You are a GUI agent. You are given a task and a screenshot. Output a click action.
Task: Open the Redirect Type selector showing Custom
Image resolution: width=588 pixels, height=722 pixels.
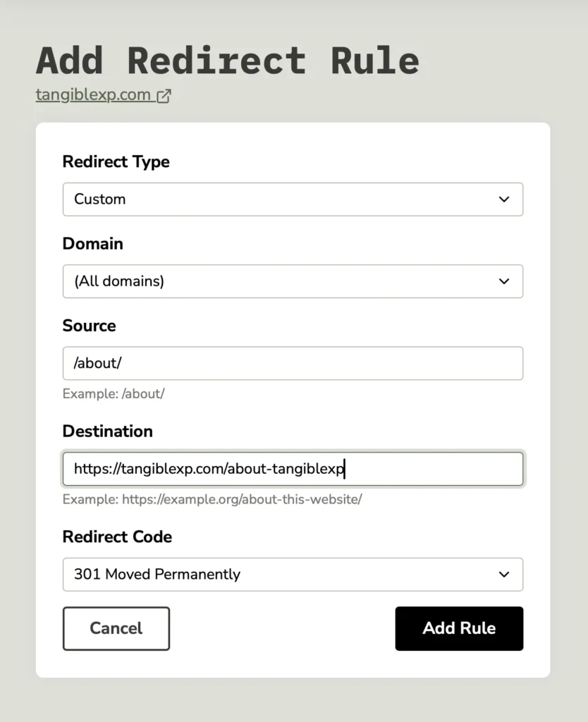coord(293,200)
